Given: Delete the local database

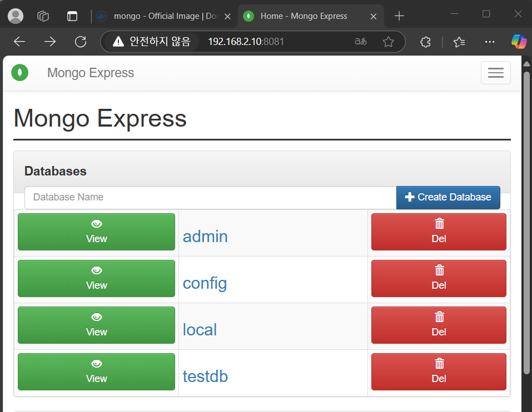Looking at the screenshot, I should (x=439, y=325).
